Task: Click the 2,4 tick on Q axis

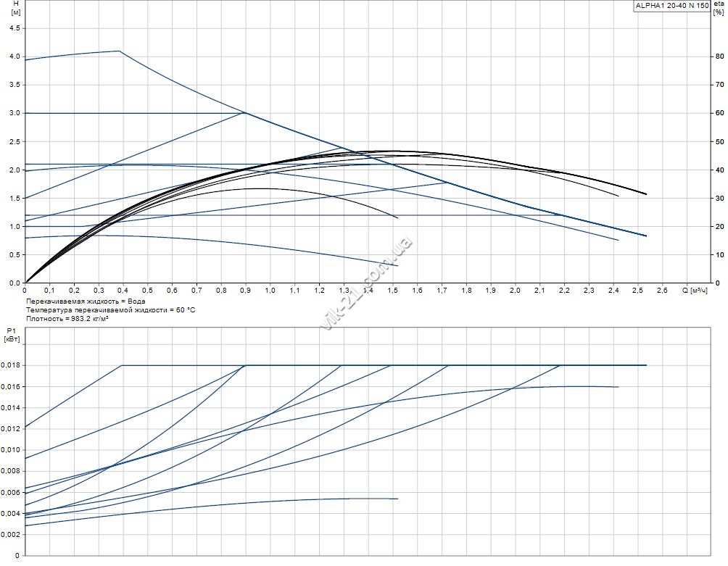Action: pos(613,291)
